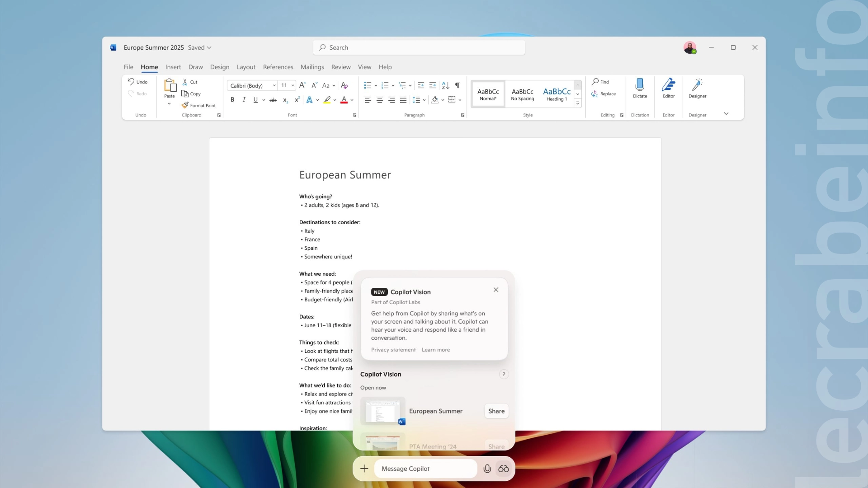The image size is (868, 488).
Task: Open Copilot Vision help question mark
Action: click(x=504, y=374)
